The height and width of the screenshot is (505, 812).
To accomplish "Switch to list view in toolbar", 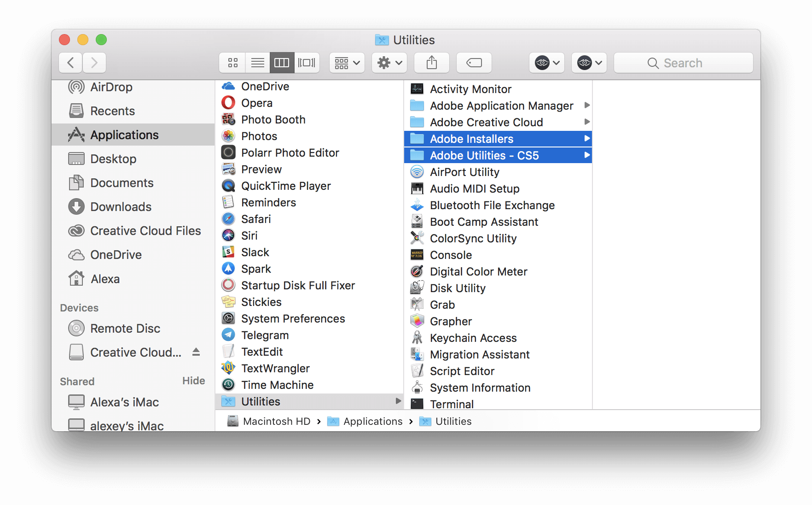I will pyautogui.click(x=257, y=63).
